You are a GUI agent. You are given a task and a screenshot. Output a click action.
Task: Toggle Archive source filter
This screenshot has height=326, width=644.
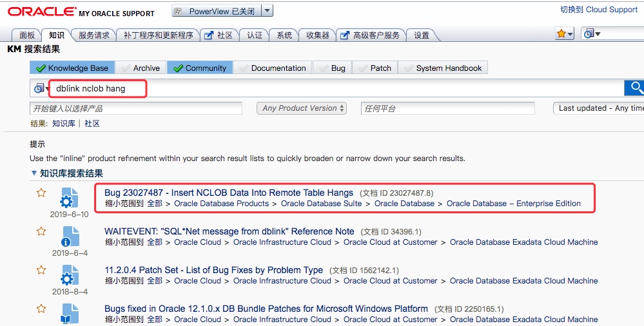pos(141,68)
